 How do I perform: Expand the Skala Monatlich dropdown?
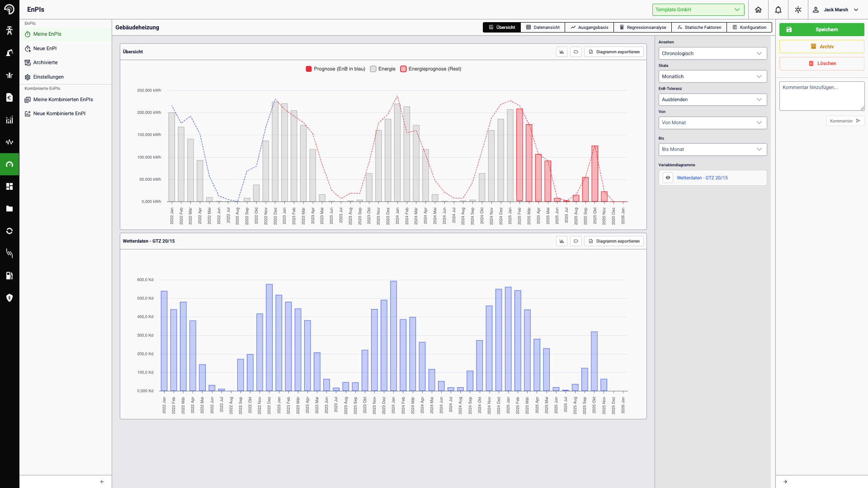pyautogui.click(x=712, y=76)
